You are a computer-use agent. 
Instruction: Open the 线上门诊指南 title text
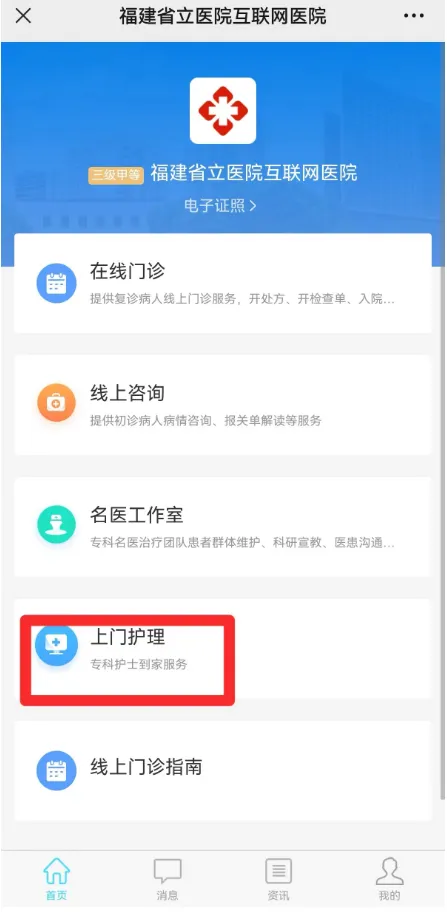tap(146, 767)
